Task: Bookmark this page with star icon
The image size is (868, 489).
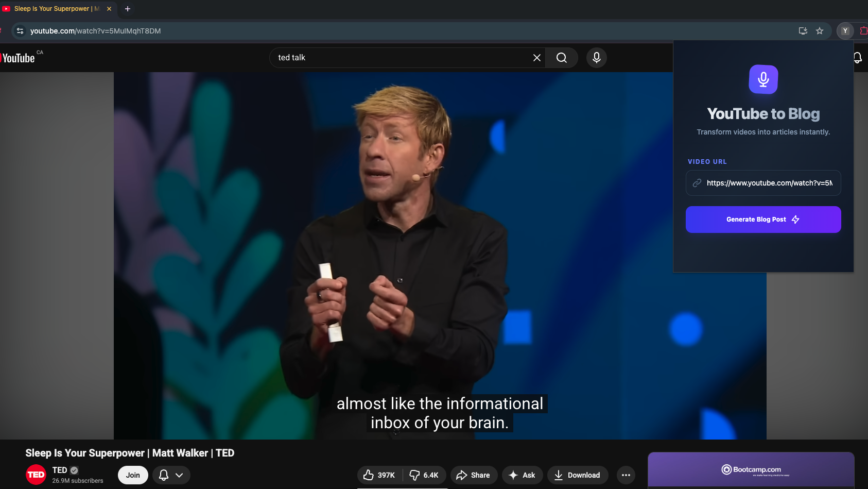Action: 820,31
